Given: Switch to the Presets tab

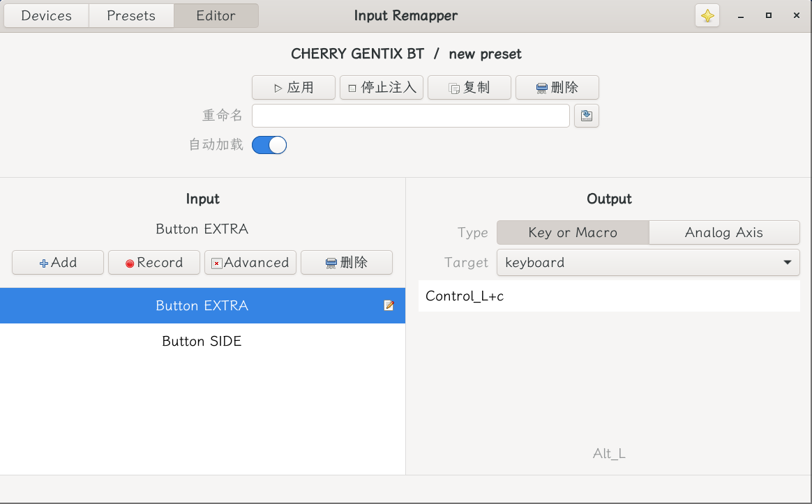Looking at the screenshot, I should tap(131, 15).
